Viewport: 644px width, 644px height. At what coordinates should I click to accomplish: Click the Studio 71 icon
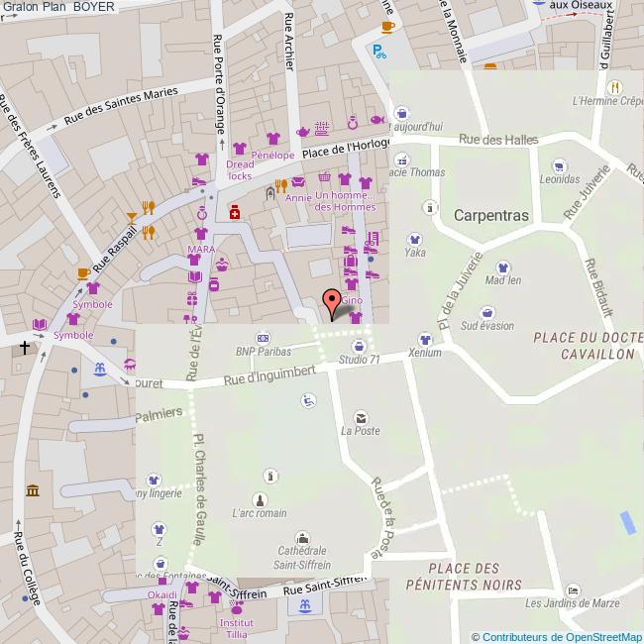[x=359, y=346]
